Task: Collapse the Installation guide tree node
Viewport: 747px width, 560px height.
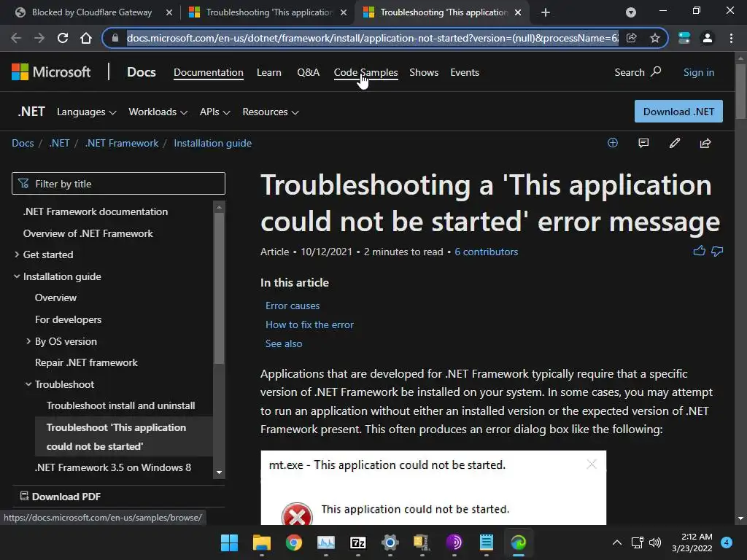Action: (17, 276)
